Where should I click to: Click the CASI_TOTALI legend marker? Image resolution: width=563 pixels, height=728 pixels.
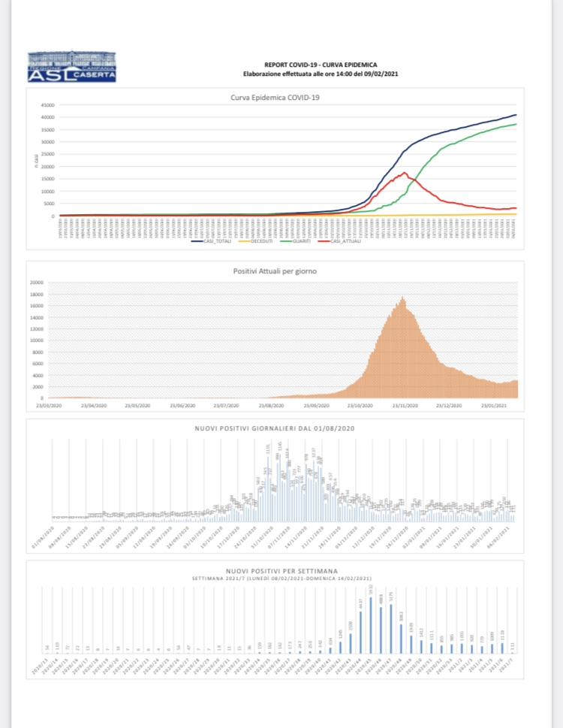[197, 240]
